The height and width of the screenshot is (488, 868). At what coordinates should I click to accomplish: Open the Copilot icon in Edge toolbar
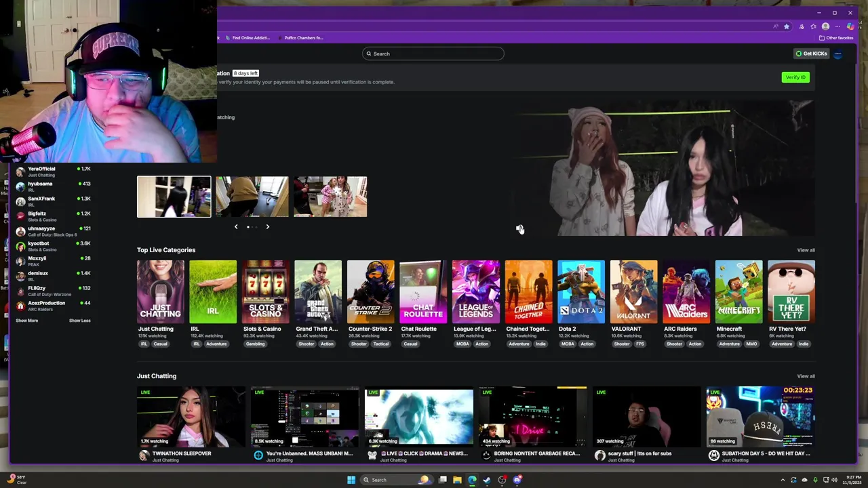(850, 26)
